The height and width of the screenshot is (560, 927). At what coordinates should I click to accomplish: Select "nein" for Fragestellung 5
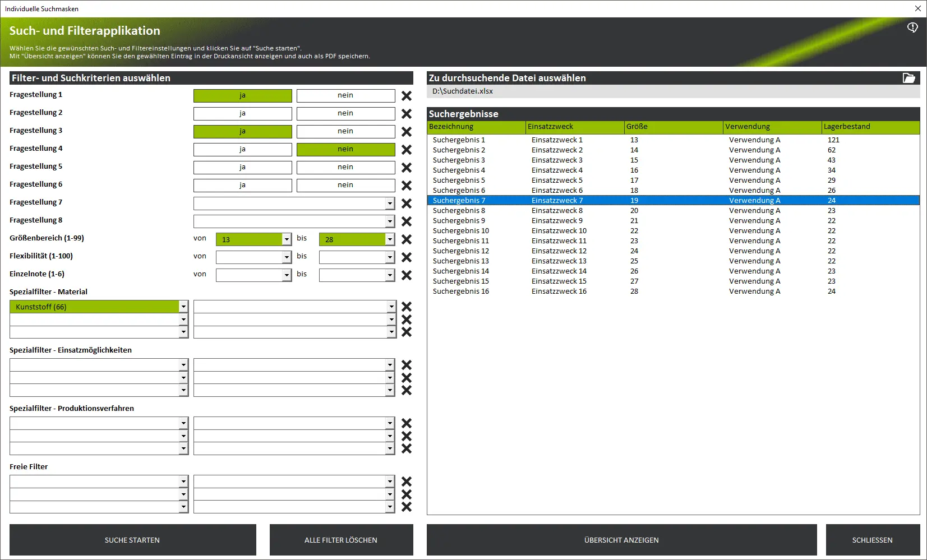[345, 168]
